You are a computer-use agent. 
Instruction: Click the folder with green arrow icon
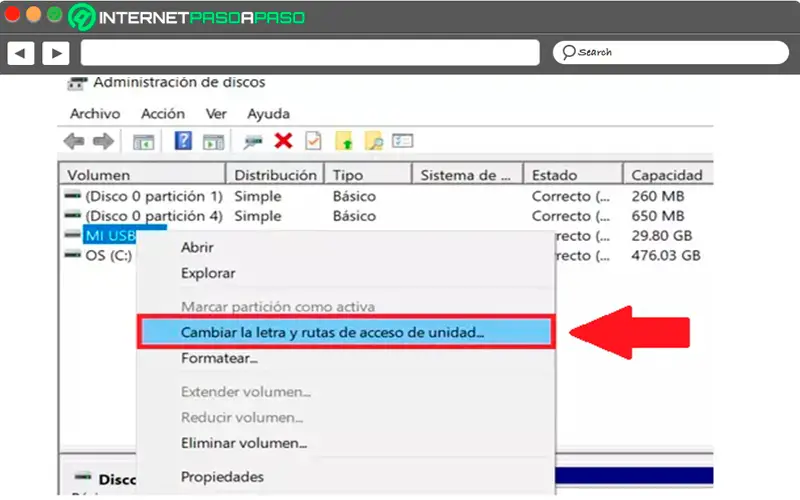pos(344,141)
